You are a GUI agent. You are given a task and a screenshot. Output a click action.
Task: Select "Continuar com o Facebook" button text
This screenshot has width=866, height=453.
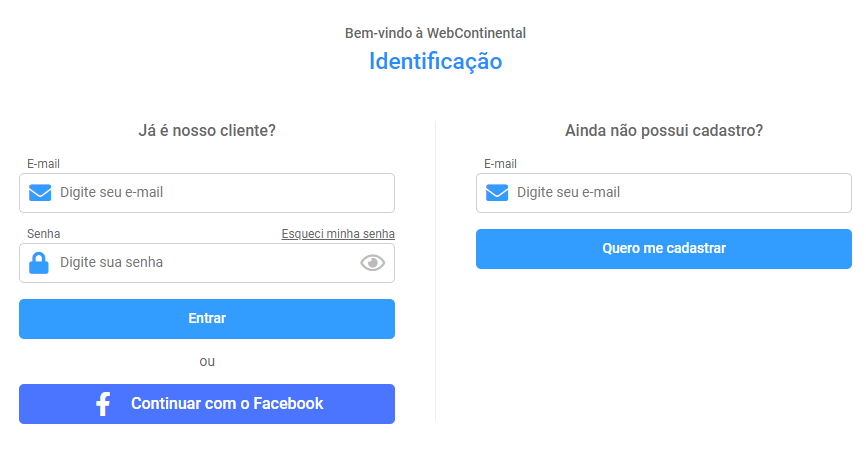click(227, 403)
